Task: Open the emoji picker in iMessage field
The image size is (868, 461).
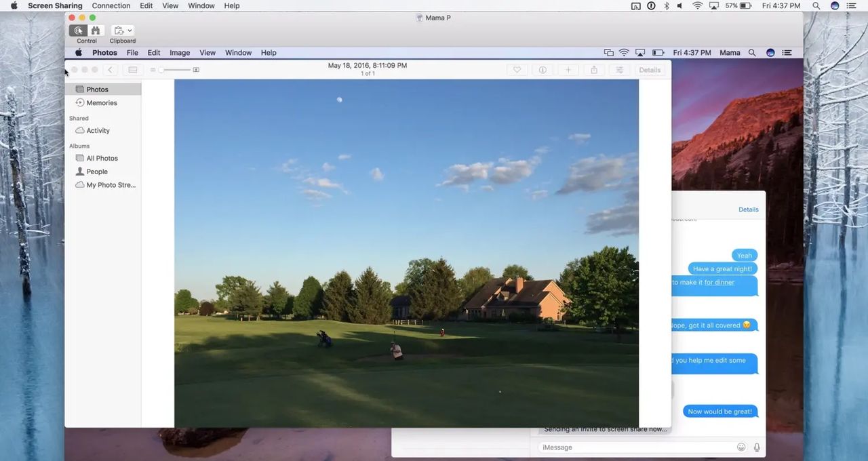Action: 741,447
